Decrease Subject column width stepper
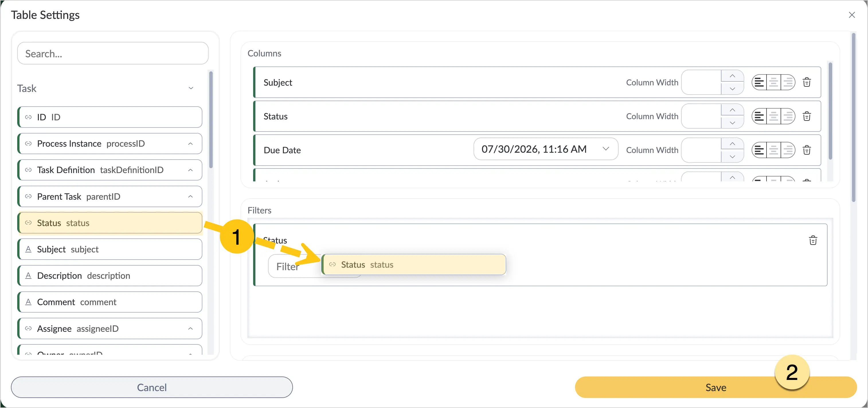 pyautogui.click(x=732, y=89)
